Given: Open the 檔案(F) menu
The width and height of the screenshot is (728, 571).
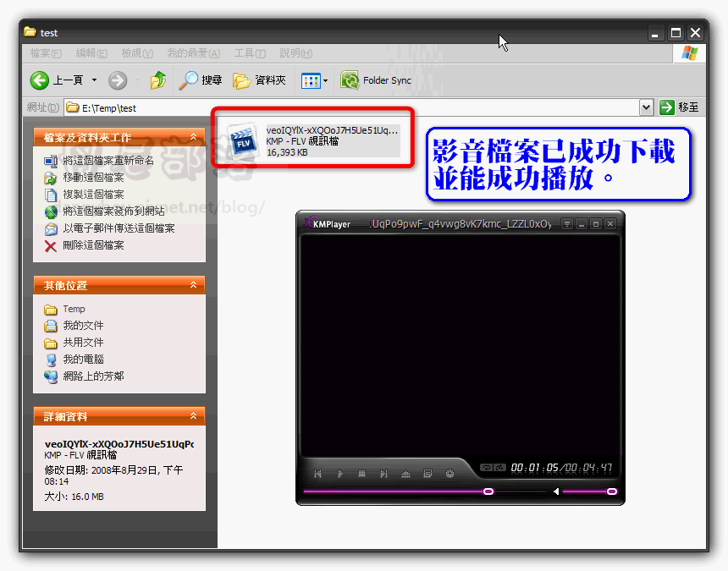Looking at the screenshot, I should (x=42, y=52).
